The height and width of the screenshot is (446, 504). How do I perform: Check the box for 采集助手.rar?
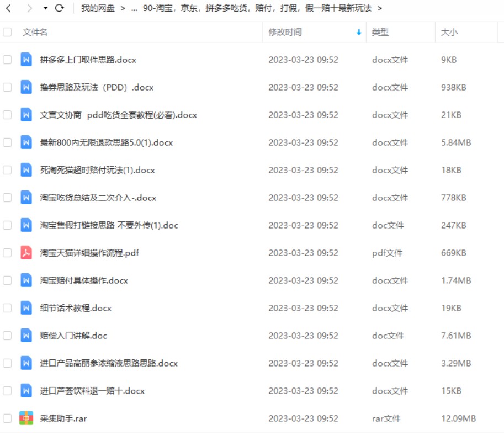pyautogui.click(x=7, y=418)
